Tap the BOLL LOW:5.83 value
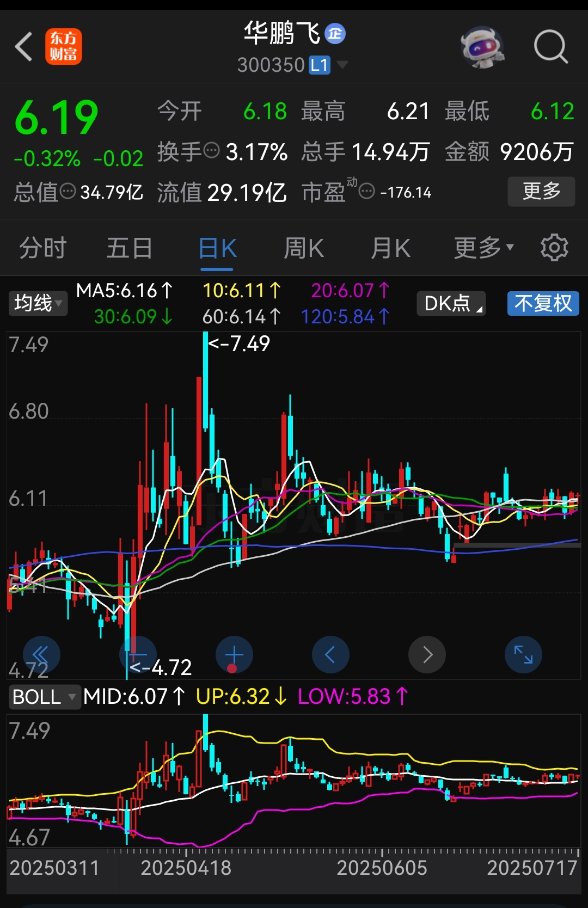 353,696
